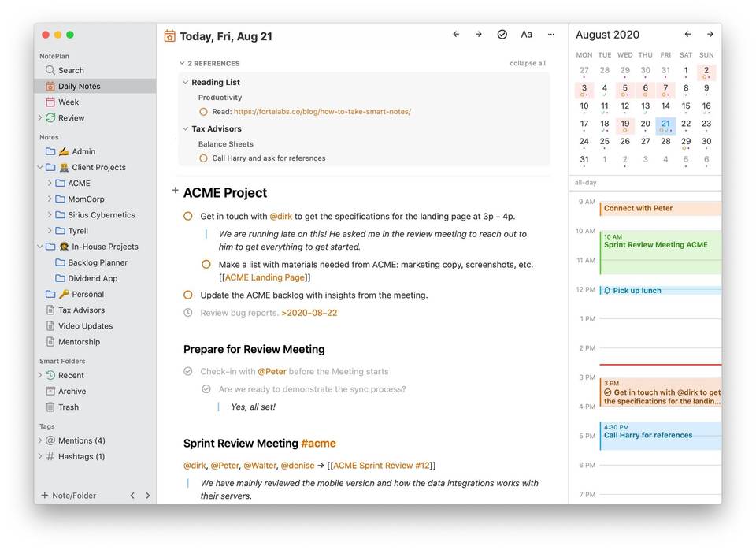This screenshot has height=550, width=756.
Task: Open more options via the ellipsis icon
Action: [551, 35]
